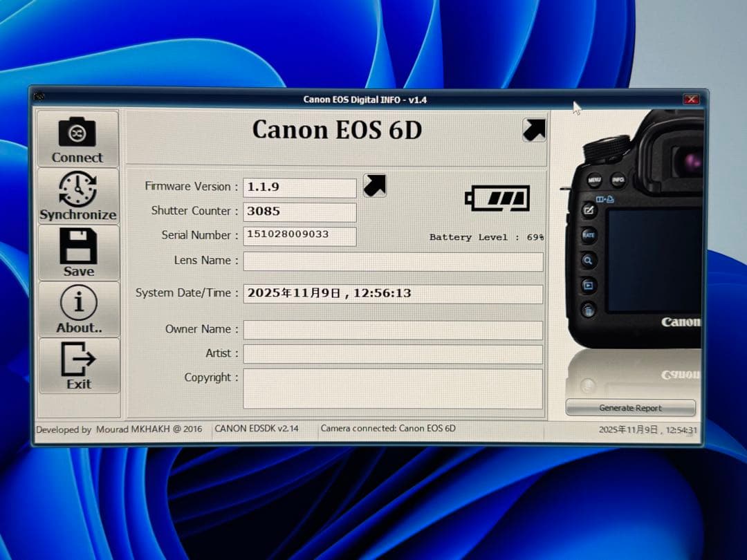Select the Firmware Version 1.1.9 field
This screenshot has height=560, width=747.
click(299, 187)
